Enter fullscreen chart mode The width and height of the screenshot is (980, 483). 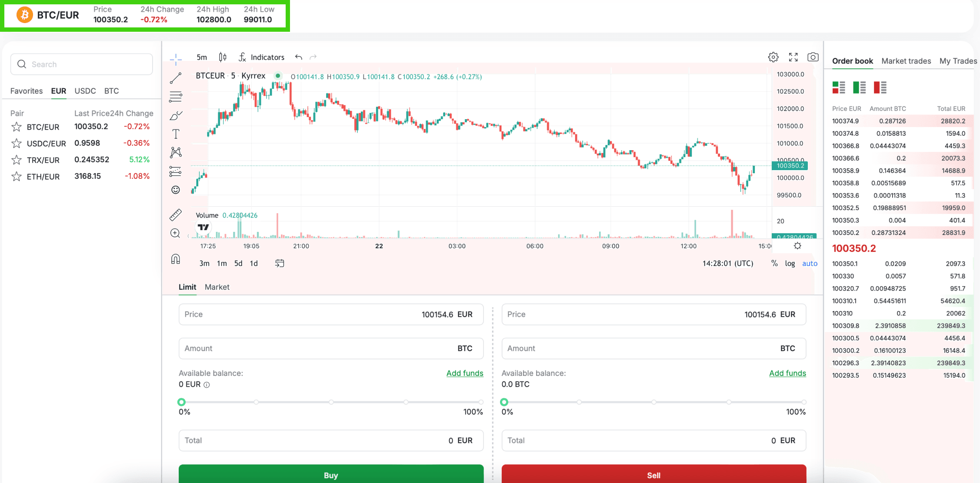click(793, 57)
